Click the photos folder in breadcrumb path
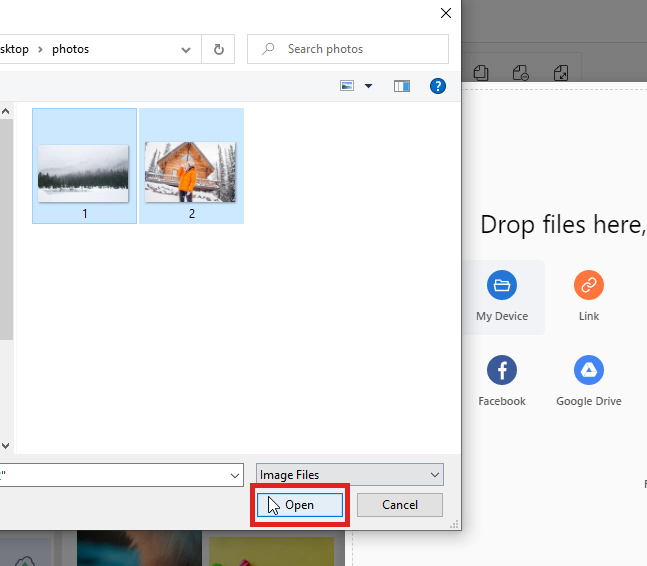Screen dimensions: 647x566 tap(70, 49)
